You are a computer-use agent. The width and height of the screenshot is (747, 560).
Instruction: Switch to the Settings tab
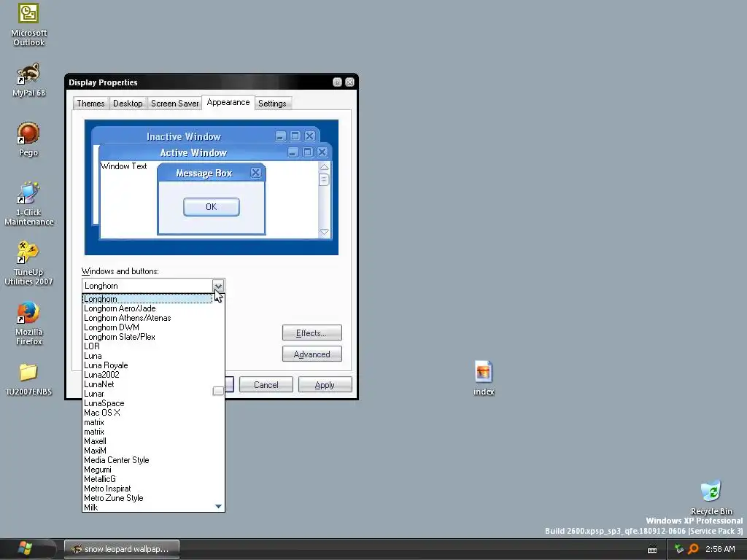coord(272,104)
